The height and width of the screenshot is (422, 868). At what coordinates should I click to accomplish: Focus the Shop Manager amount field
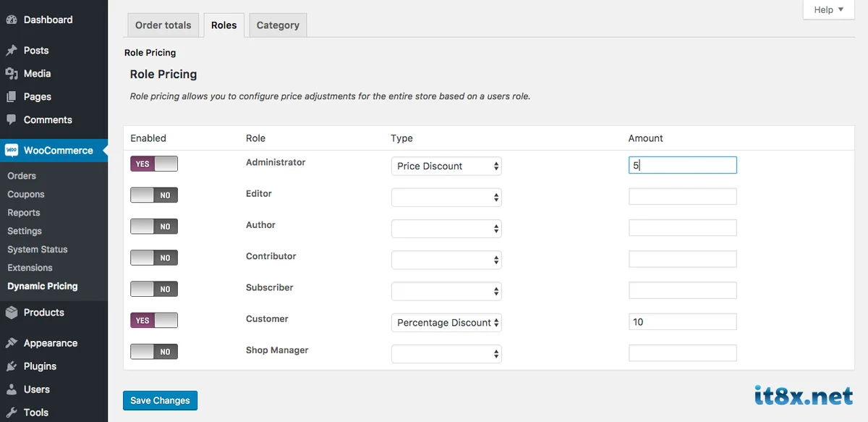click(683, 353)
